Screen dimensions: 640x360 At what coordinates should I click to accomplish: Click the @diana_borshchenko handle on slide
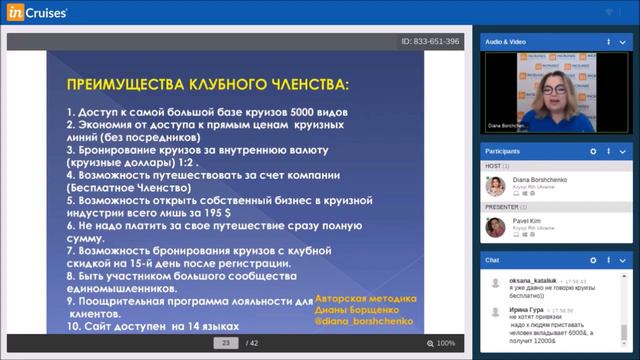364,321
